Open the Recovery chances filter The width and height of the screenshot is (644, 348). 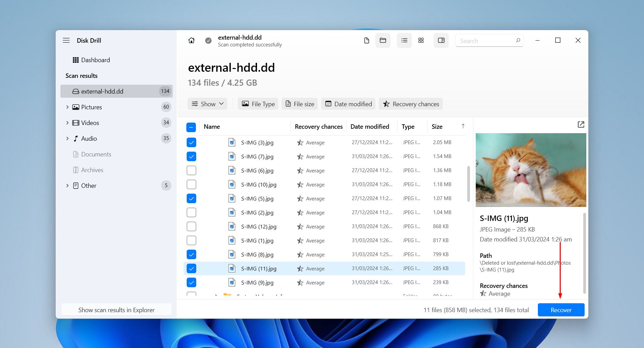click(411, 104)
